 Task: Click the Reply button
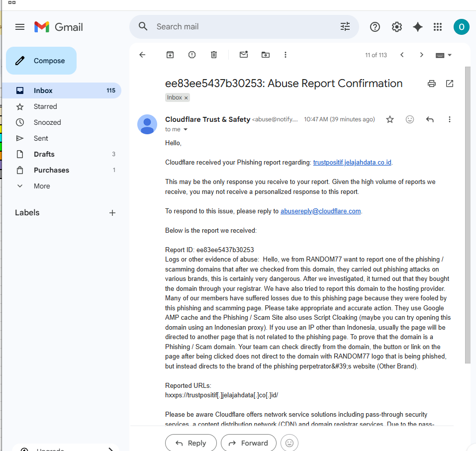pos(191,443)
